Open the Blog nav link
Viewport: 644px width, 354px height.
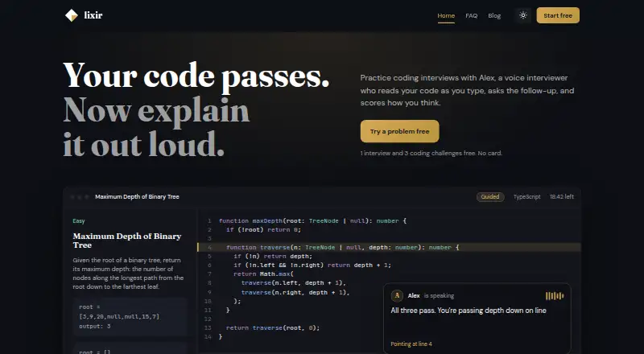click(x=494, y=15)
